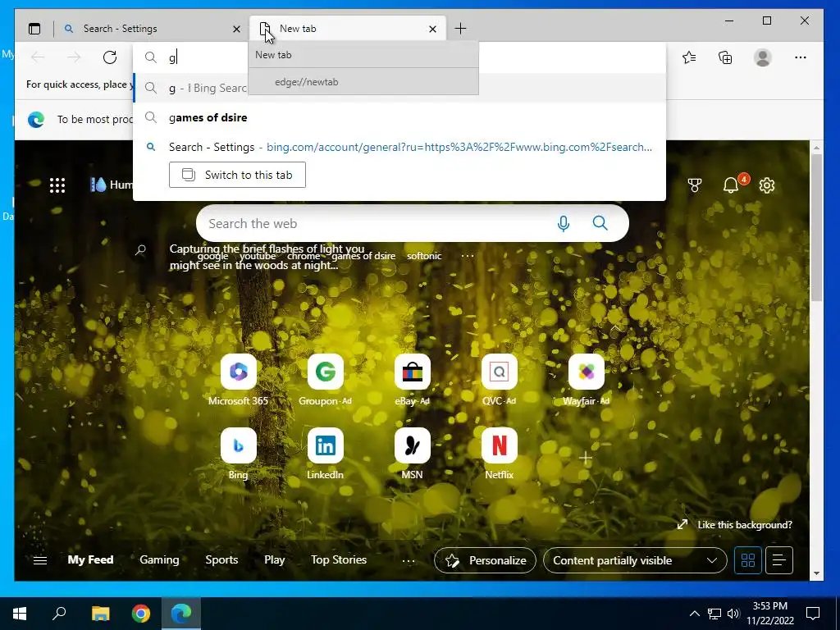
Task: Switch feed to list view
Action: click(x=779, y=560)
